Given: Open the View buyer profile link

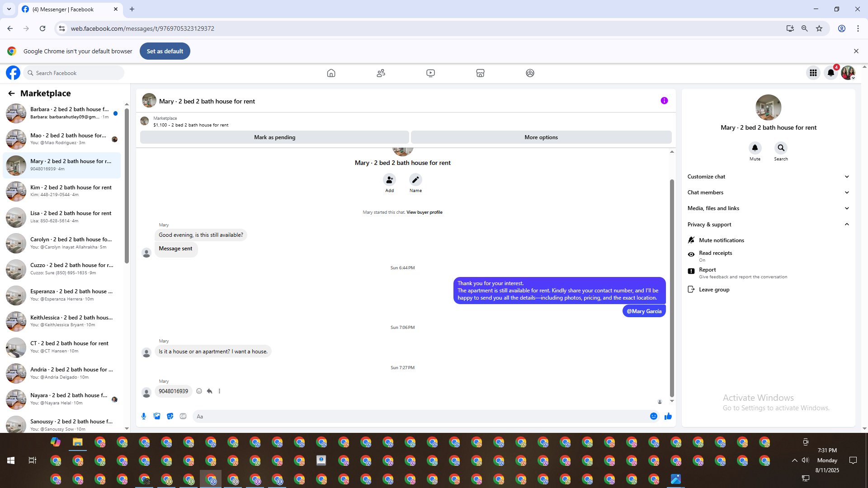Looking at the screenshot, I should [x=424, y=212].
